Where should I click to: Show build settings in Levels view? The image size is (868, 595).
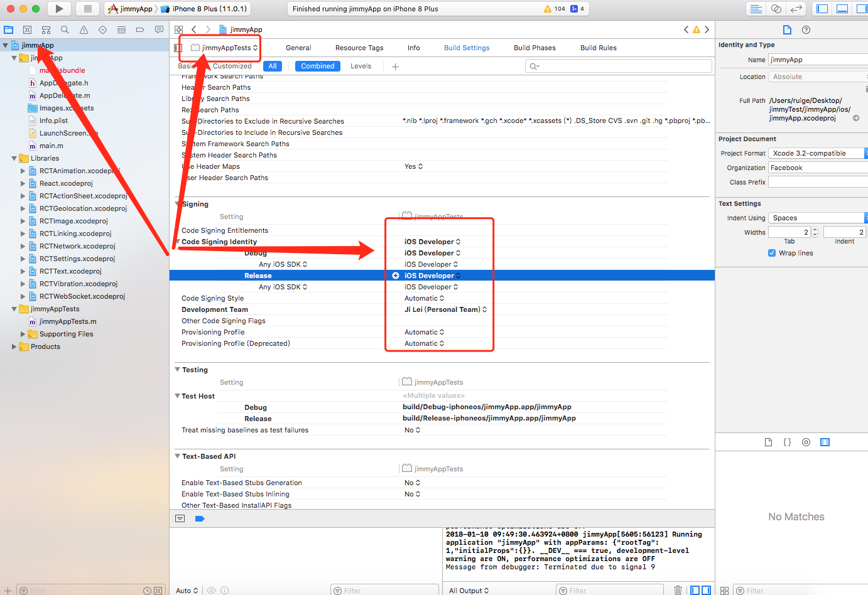[x=361, y=65]
